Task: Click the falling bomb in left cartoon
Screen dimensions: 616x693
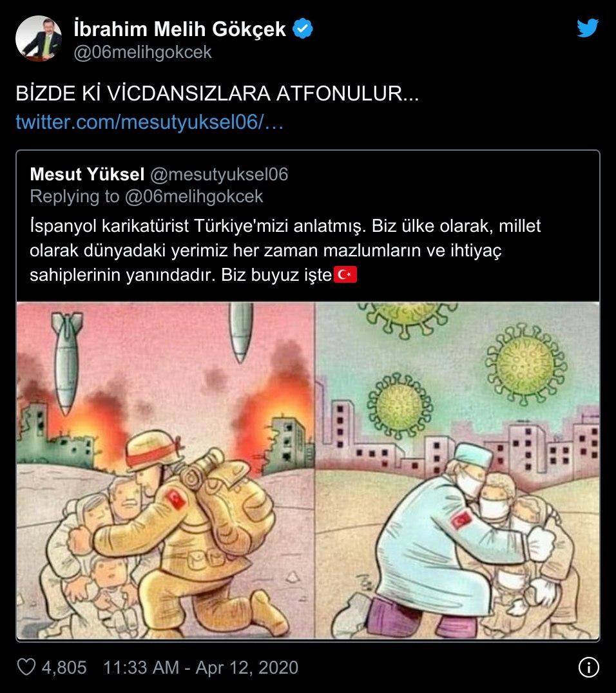Action: click(66, 363)
